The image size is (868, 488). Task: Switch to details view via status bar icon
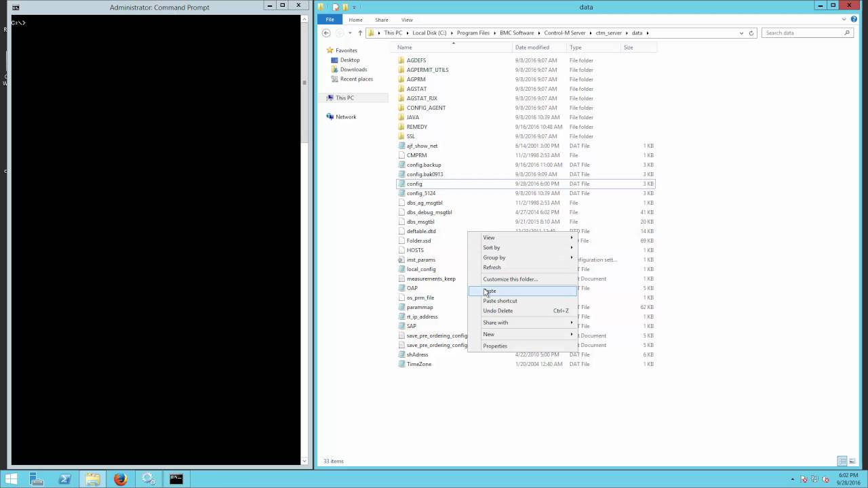point(842,461)
